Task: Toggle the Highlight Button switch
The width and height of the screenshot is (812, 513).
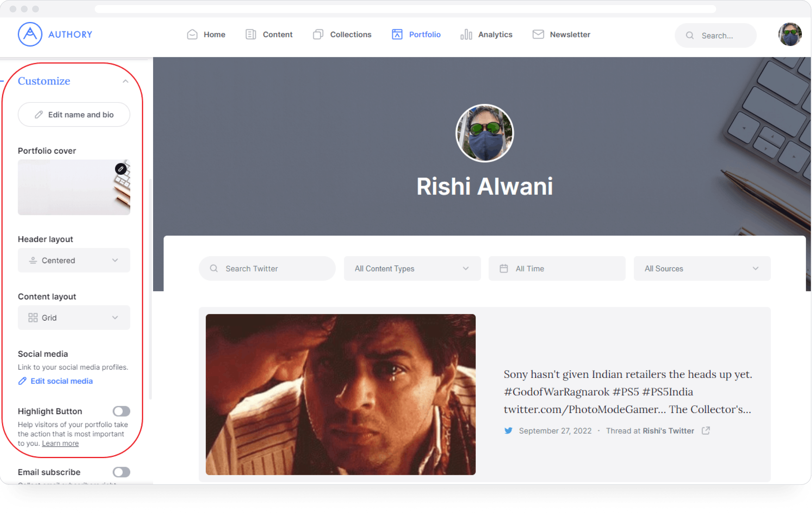Action: click(x=121, y=411)
